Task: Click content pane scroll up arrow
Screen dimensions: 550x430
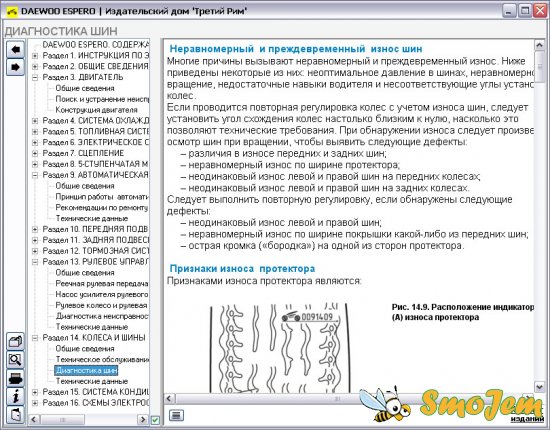Action: (x=539, y=45)
